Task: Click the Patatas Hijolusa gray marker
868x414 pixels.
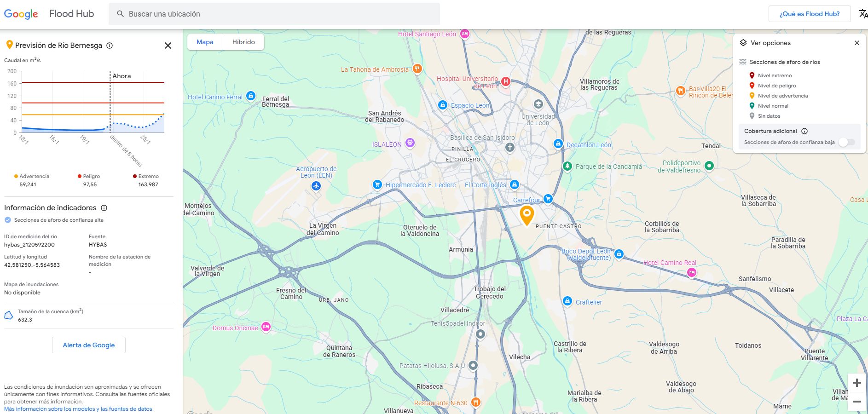Action: click(473, 366)
